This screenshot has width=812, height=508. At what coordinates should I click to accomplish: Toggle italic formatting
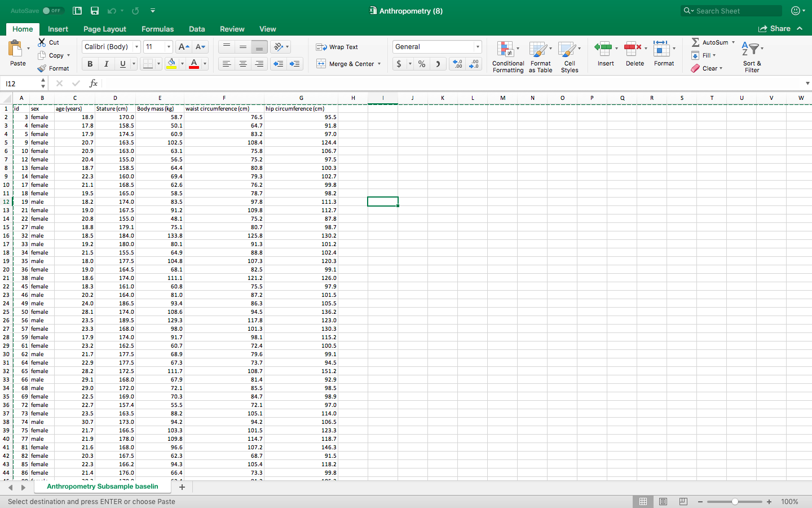106,64
